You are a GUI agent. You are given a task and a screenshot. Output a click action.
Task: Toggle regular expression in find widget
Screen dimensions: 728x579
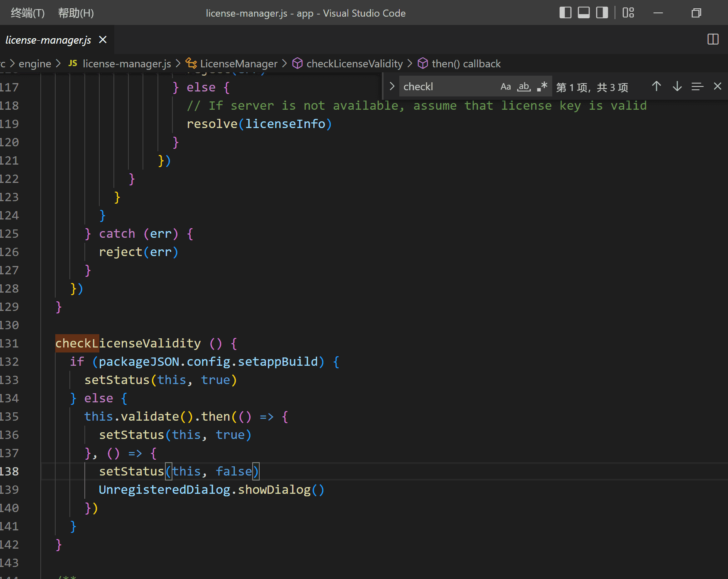pyautogui.click(x=542, y=86)
